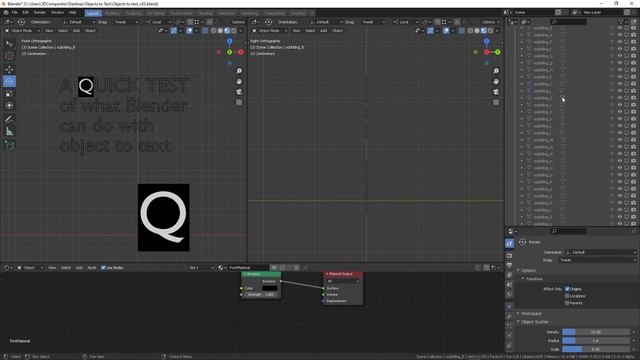Open Drag Tweak dropdown in left tool header
640x360 pixels.
(x=126, y=22)
